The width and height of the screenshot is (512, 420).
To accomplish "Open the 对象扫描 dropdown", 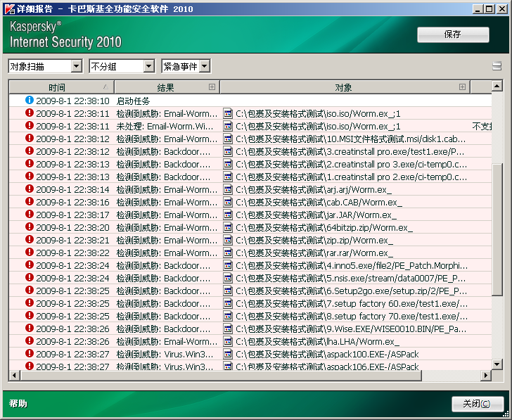I will coord(46,66).
